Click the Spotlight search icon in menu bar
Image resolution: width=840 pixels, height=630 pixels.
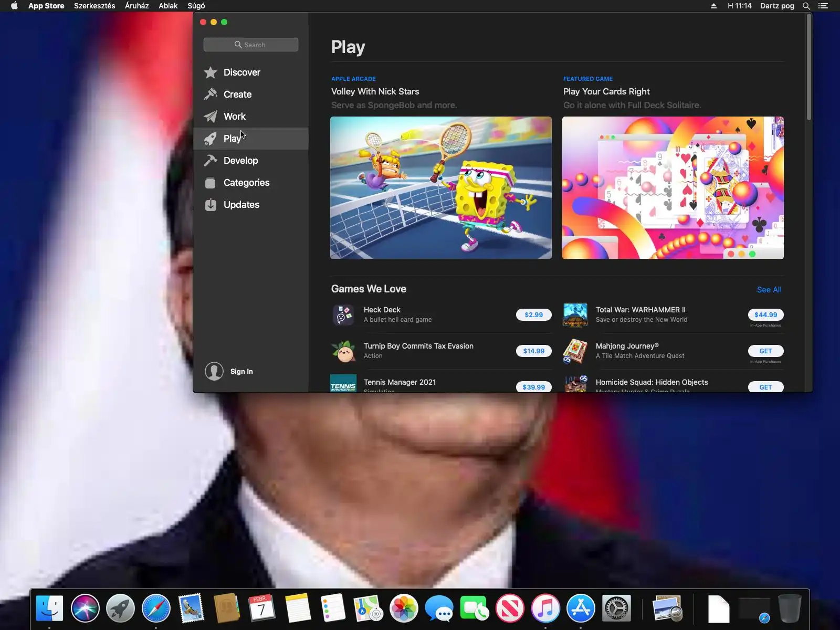[806, 6]
